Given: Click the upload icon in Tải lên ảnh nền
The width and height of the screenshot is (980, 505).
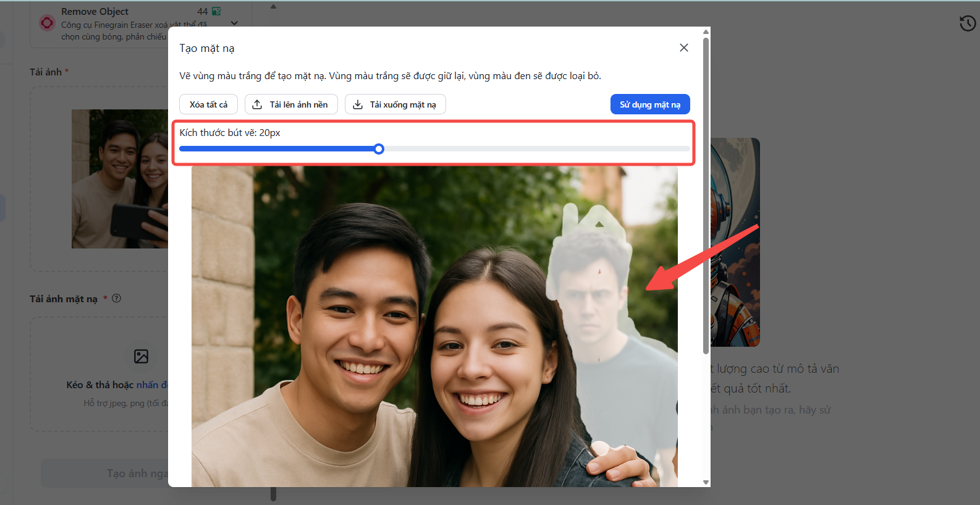Looking at the screenshot, I should pyautogui.click(x=257, y=104).
